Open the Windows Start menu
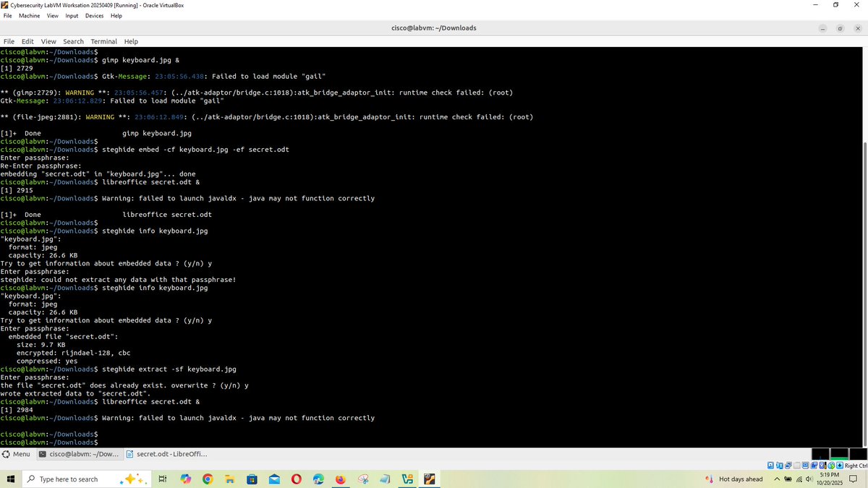 tap(12, 479)
